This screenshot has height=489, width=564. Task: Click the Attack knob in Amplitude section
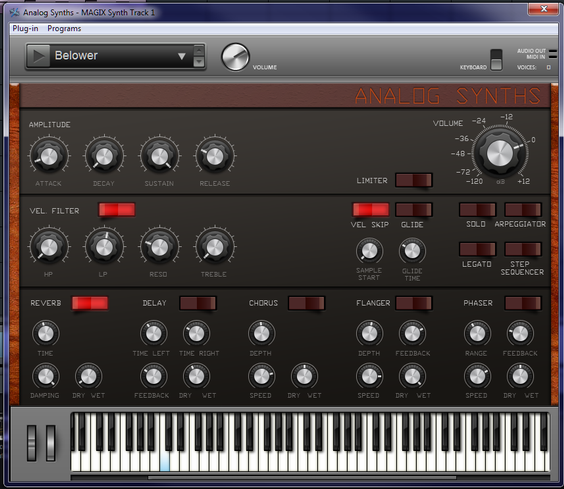tap(49, 156)
